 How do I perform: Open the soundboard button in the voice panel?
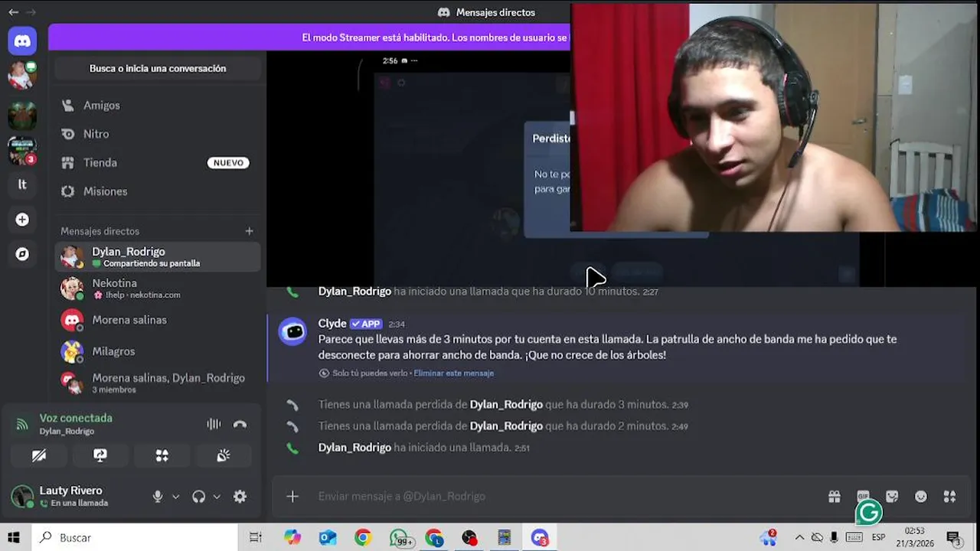coord(224,455)
